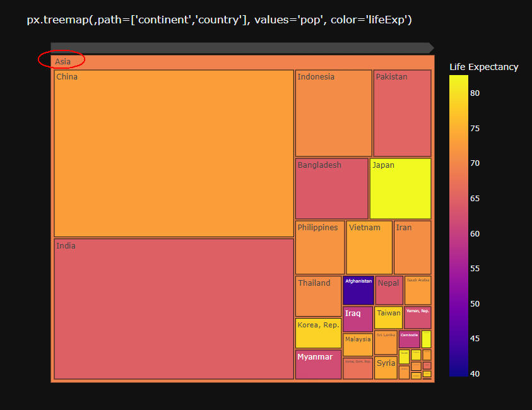Click the 40 tick on the colorbar
This screenshot has width=532, height=410.
pos(475,373)
